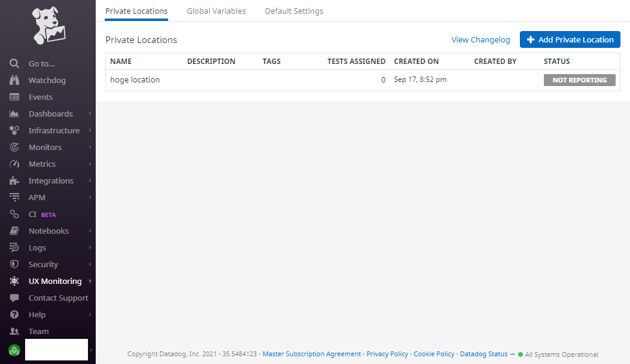The image size is (630, 364).
Task: Switch to the Global Variables tab
Action: [216, 11]
